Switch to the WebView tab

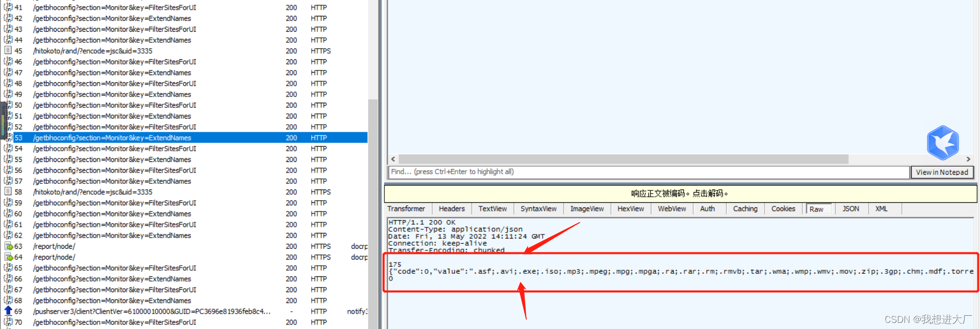pos(672,208)
